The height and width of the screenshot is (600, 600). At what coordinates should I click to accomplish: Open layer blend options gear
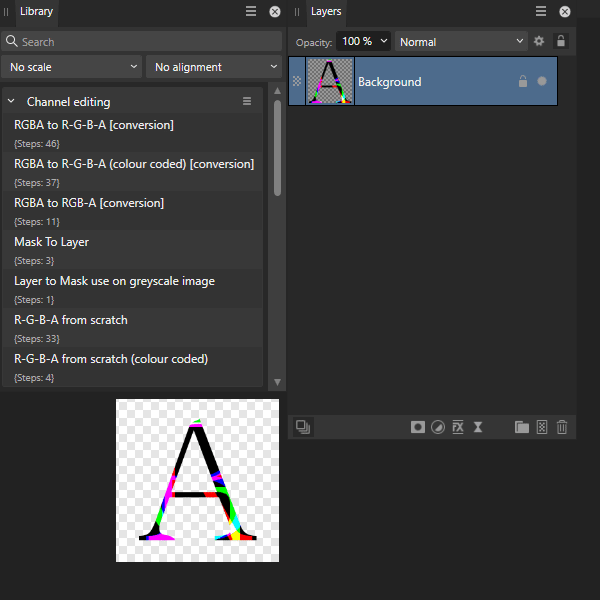pos(539,41)
